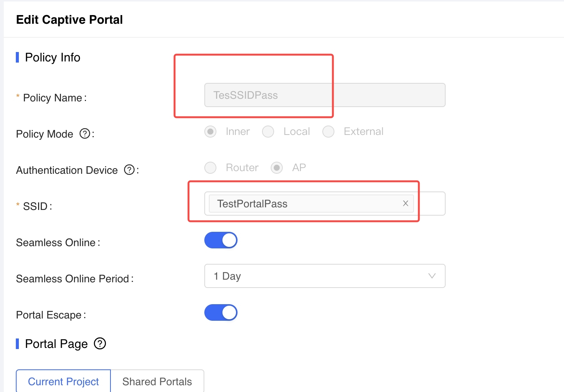
Task: Open the SSID selection box
Action: [x=430, y=204]
